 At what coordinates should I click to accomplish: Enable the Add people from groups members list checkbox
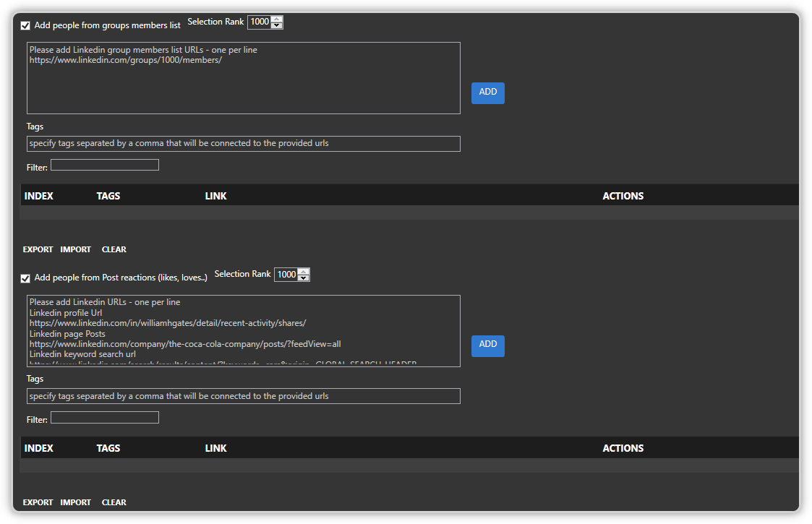point(25,25)
